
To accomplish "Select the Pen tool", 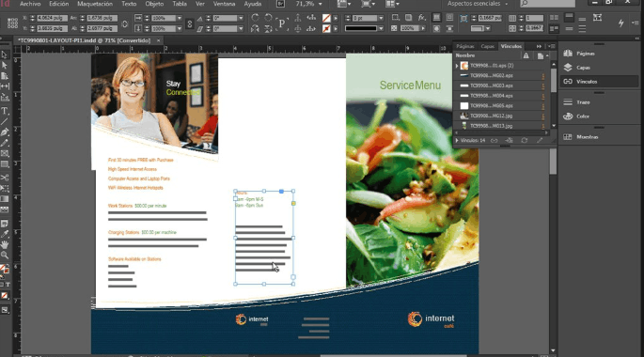I will [x=5, y=132].
